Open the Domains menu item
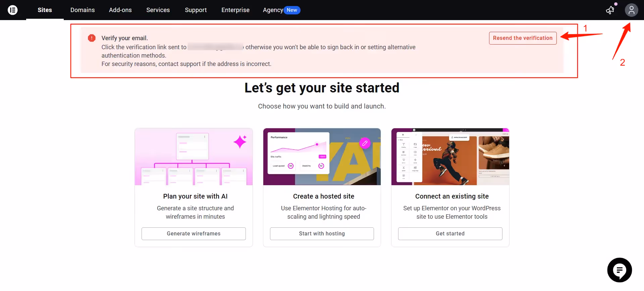This screenshot has width=644, height=291. [x=83, y=10]
